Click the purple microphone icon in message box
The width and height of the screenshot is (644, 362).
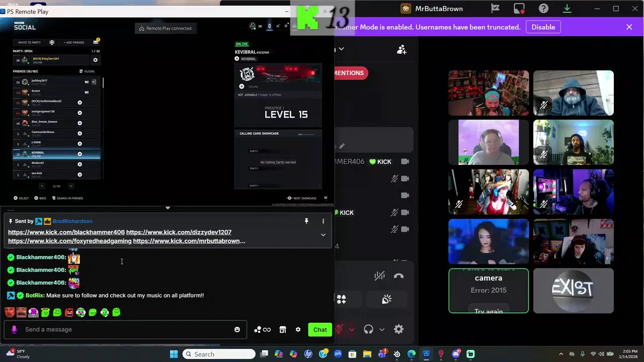click(14, 329)
